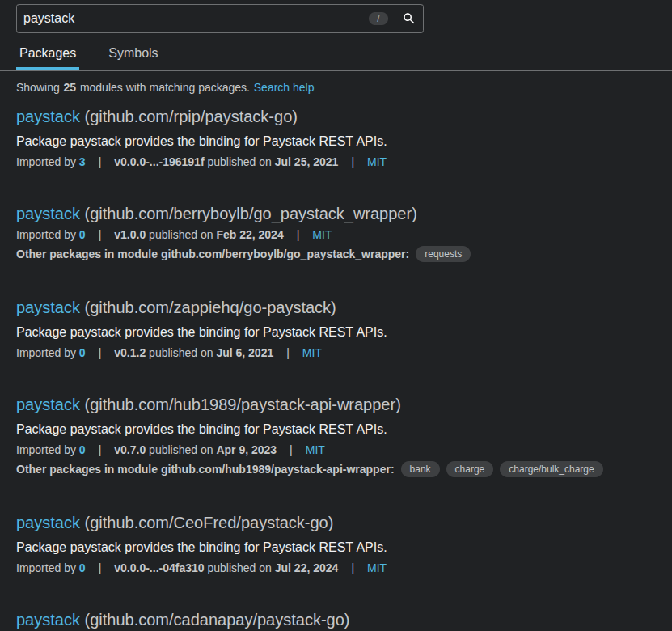Open paystack package from CeoFred/paystack-go

point(48,523)
